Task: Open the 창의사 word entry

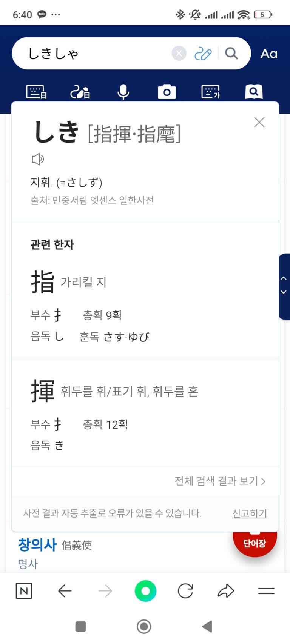Action: click(37, 545)
